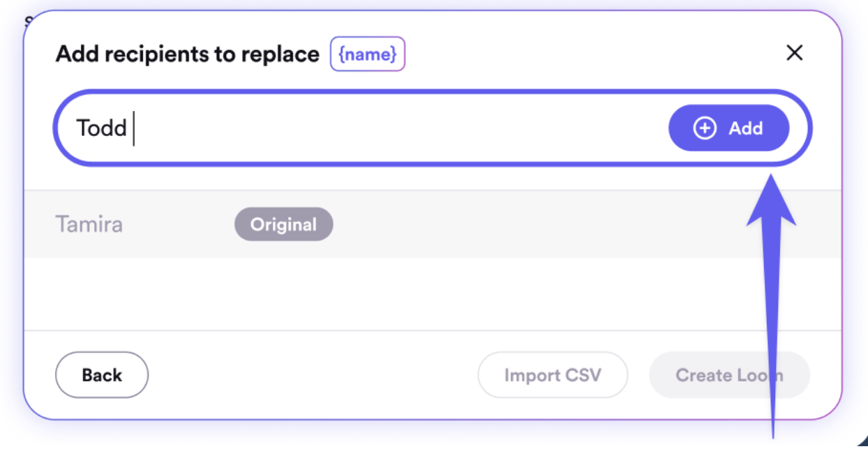Open the Import CSV option
The image size is (868, 449).
pos(552,375)
